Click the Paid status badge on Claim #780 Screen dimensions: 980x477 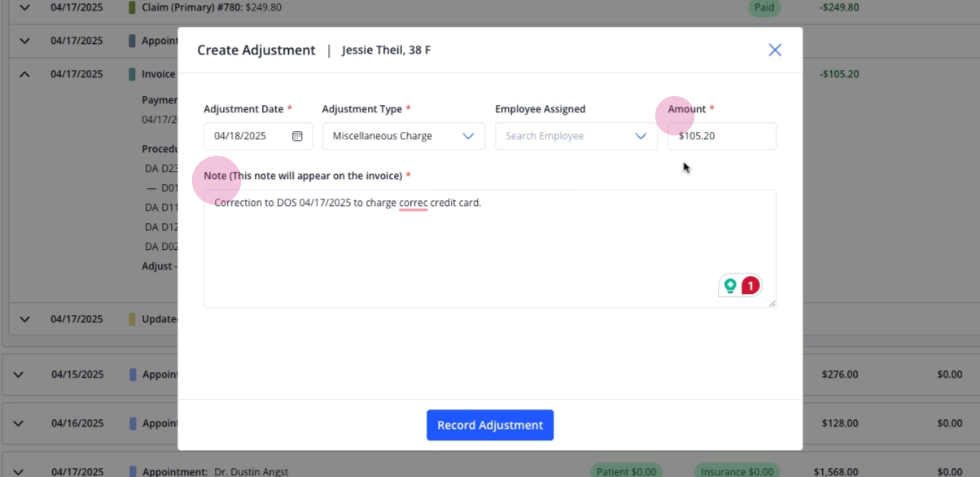point(763,7)
